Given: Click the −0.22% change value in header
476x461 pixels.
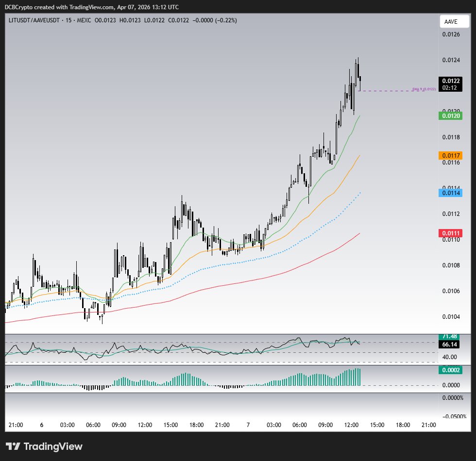Looking at the screenshot, I should click(226, 20).
